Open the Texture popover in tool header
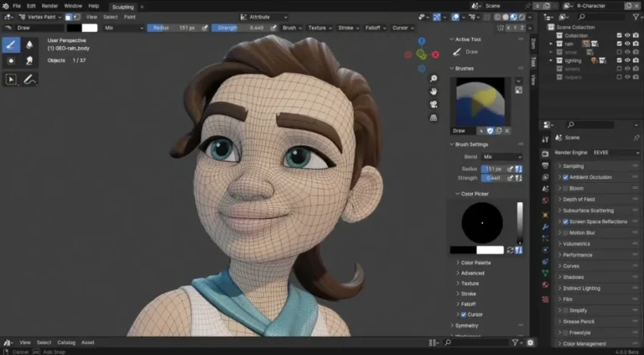Image resolution: width=644 pixels, height=355 pixels. tap(319, 28)
